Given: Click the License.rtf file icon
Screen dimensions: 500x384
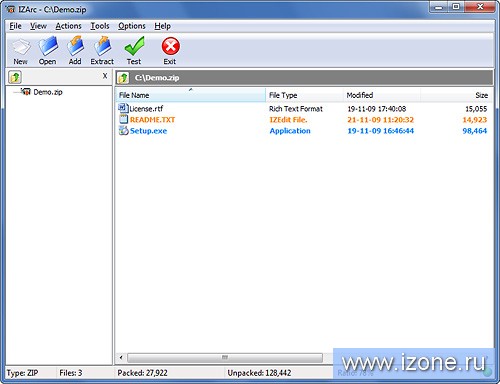Looking at the screenshot, I should point(123,108).
